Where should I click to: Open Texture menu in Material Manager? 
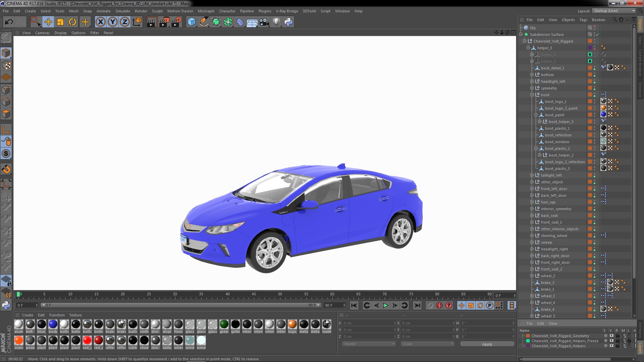coord(75,315)
